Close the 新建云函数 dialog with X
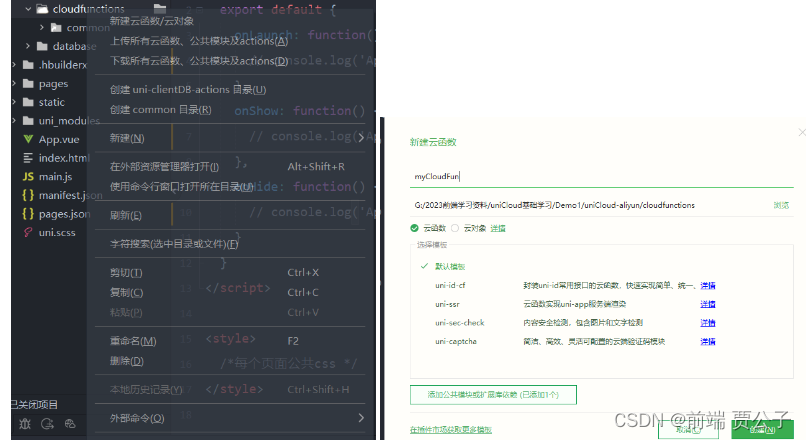This screenshot has width=806, height=440. 802,132
